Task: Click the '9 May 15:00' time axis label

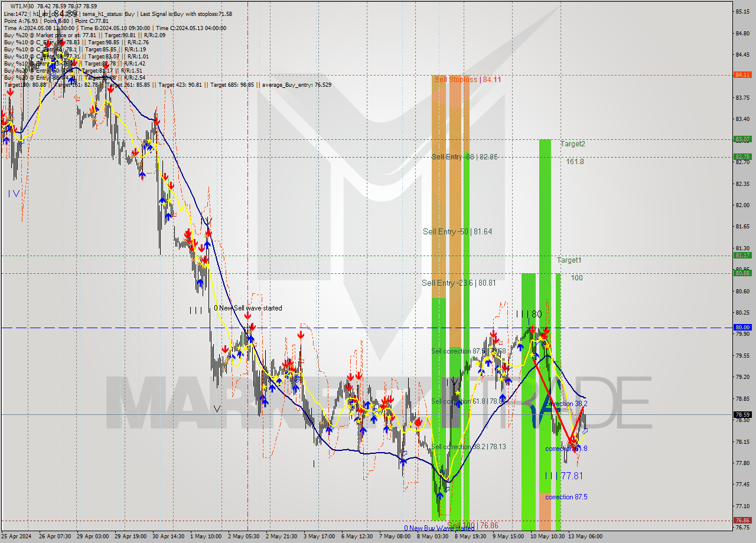Action: pos(509,537)
